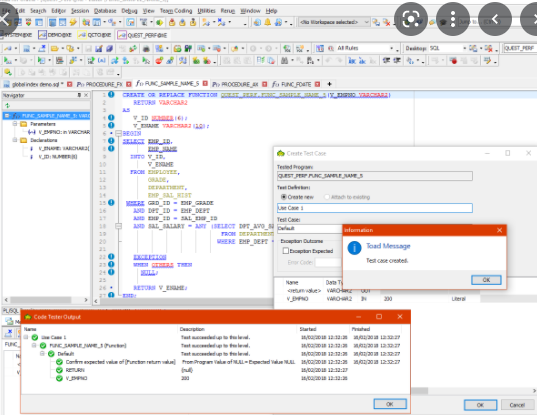Select V_EMPNO: in VARCHAR in Navigator tree
This screenshot has width=537, height=415.
coord(64,132)
